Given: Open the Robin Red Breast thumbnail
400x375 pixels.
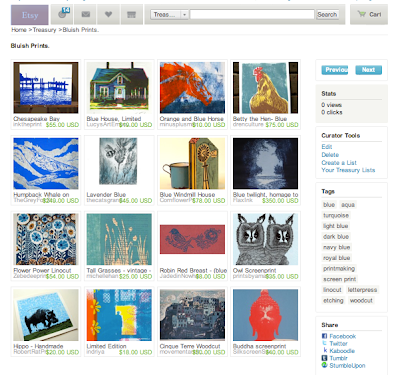Looking at the screenshot, I should coord(192,239).
